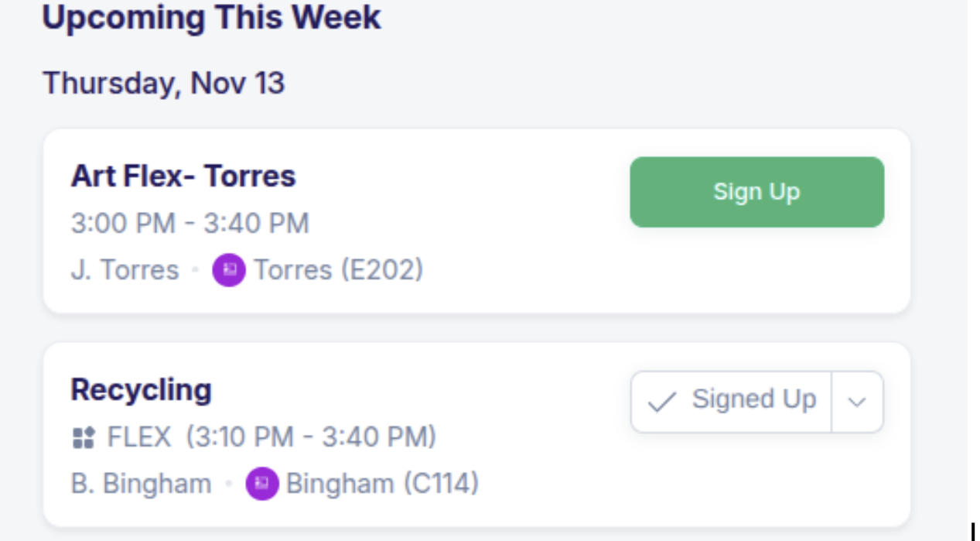
Task: Click the Signed Up status button
Action: [x=732, y=401]
